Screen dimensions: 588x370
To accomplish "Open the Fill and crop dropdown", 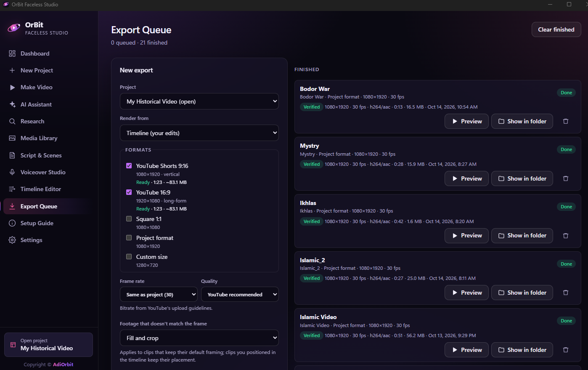I will 199,338.
